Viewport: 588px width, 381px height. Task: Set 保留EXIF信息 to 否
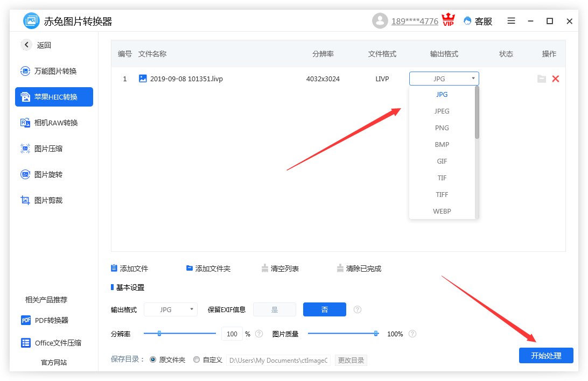(x=324, y=309)
